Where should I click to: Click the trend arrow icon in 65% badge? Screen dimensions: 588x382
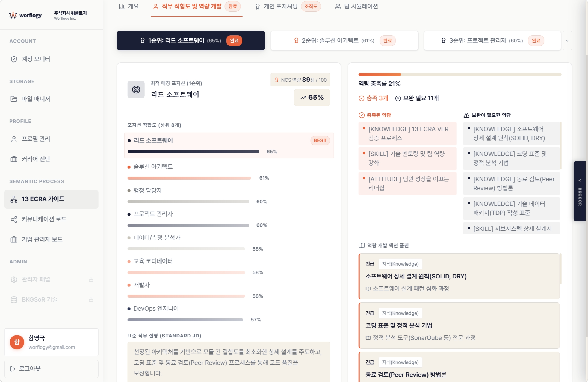point(303,98)
